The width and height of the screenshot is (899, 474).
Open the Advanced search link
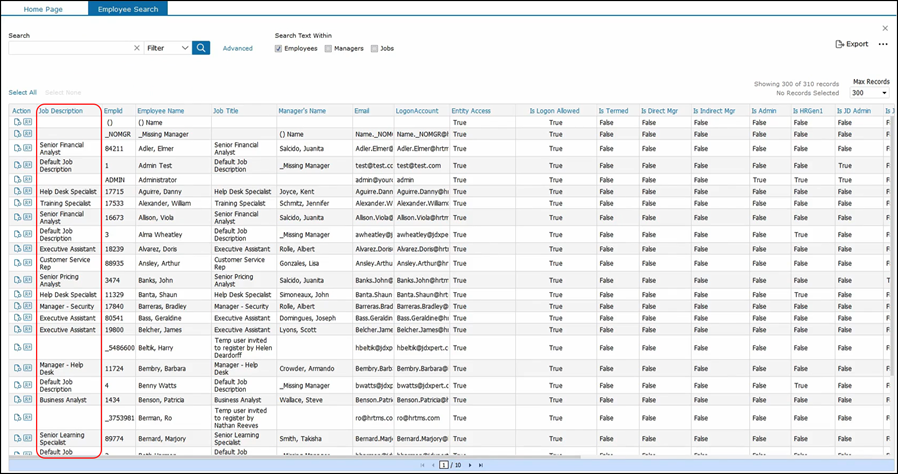237,48
